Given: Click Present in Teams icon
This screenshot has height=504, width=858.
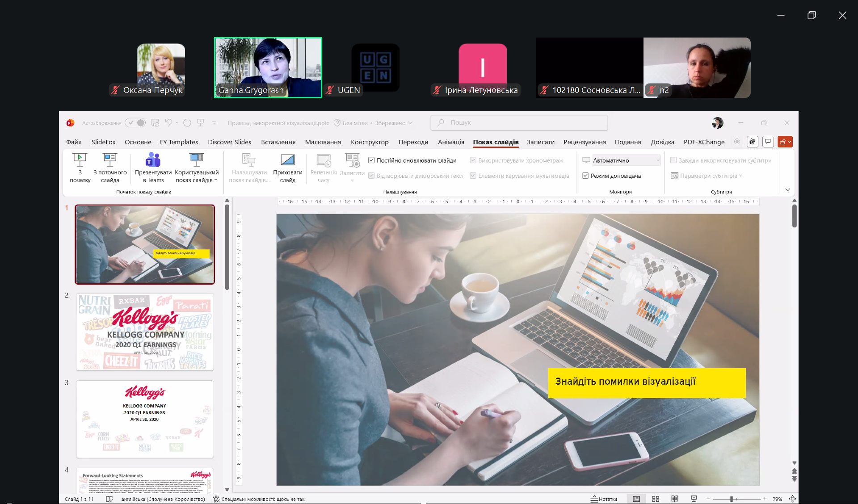Looking at the screenshot, I should point(153,160).
